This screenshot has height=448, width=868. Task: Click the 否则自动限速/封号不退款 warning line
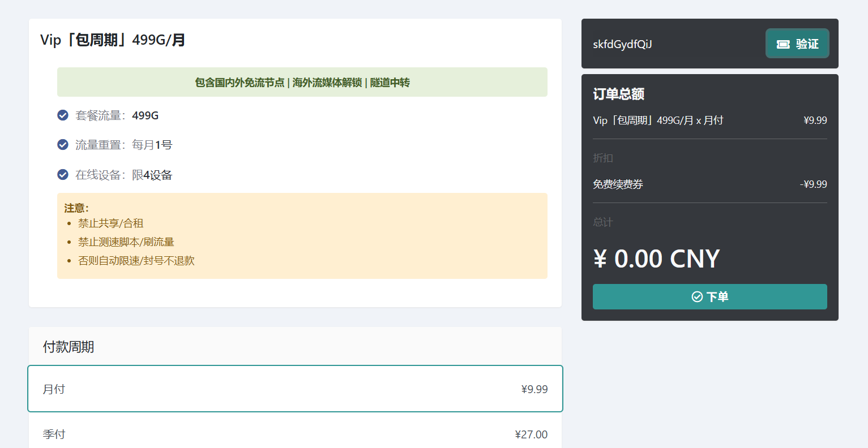pyautogui.click(x=136, y=261)
